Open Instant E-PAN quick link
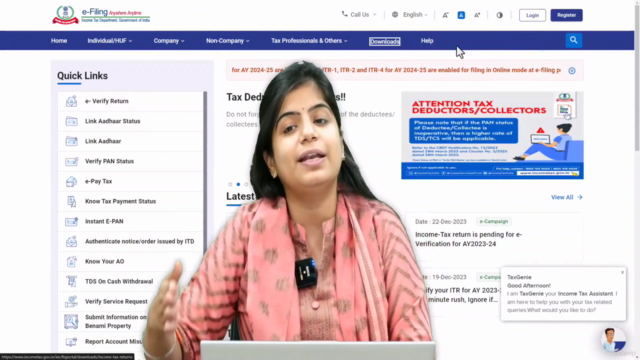The image size is (640, 360). (x=104, y=221)
